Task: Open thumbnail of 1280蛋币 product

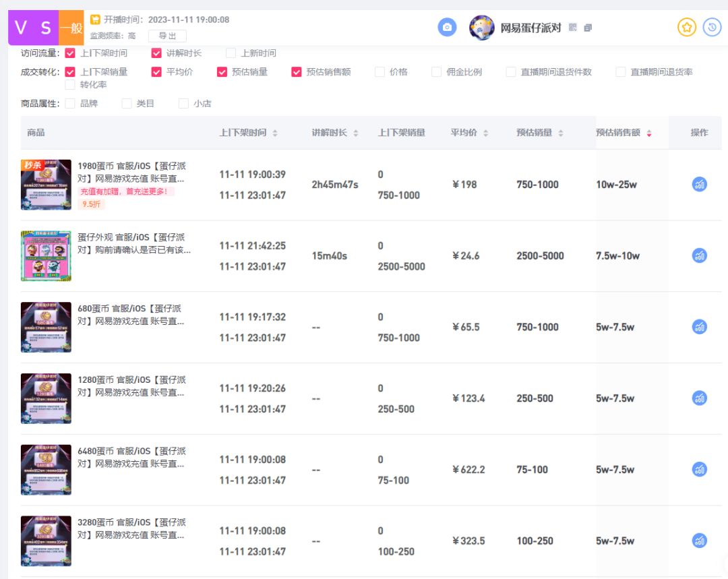Action: pyautogui.click(x=46, y=398)
